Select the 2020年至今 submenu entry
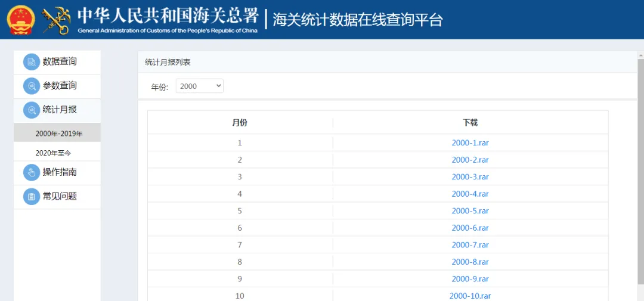This screenshot has width=644, height=301. (57, 152)
